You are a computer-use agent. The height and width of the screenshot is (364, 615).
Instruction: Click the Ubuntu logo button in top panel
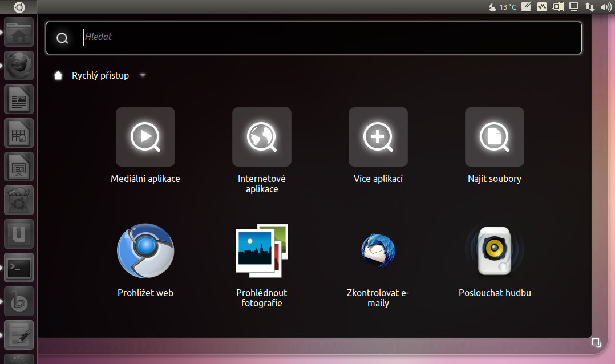tap(19, 7)
